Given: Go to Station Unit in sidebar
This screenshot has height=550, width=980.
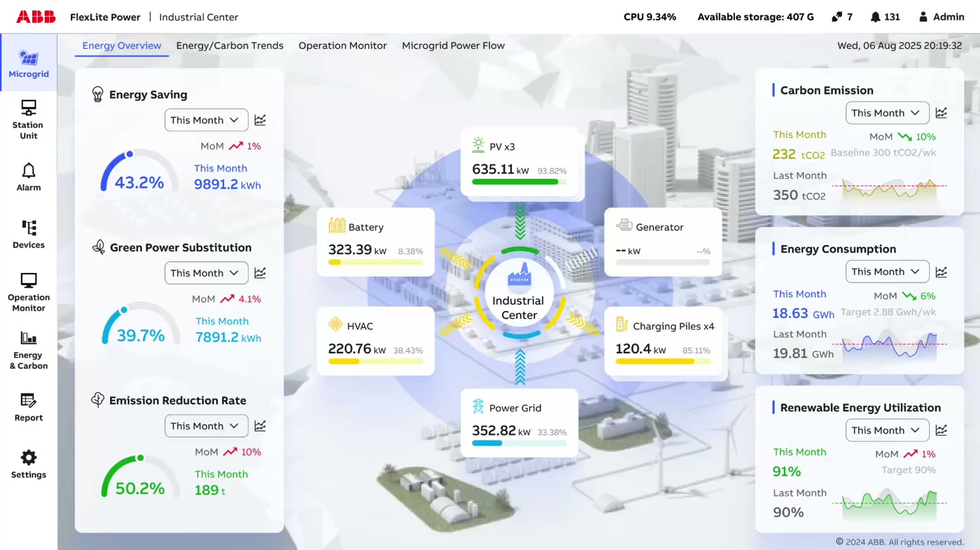Looking at the screenshot, I should [28, 119].
